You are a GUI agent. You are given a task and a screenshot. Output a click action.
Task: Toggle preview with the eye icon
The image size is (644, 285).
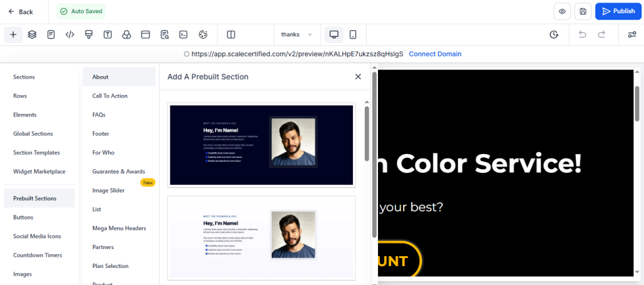pyautogui.click(x=562, y=11)
